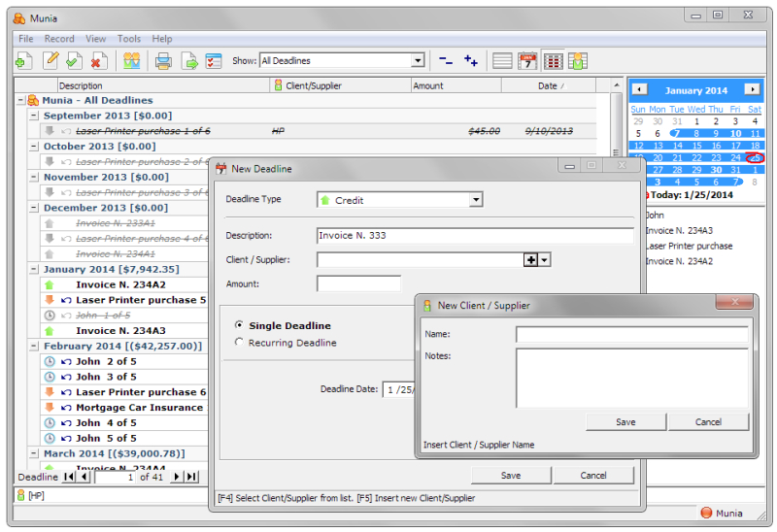Open the Show All Deadlines dropdown

418,61
